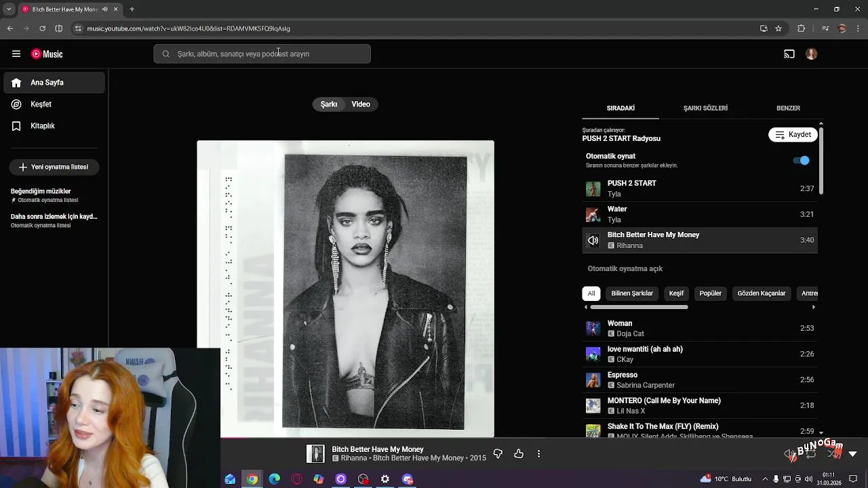Click the love nwantiti track thumbnail
868x488 pixels.
tap(593, 354)
